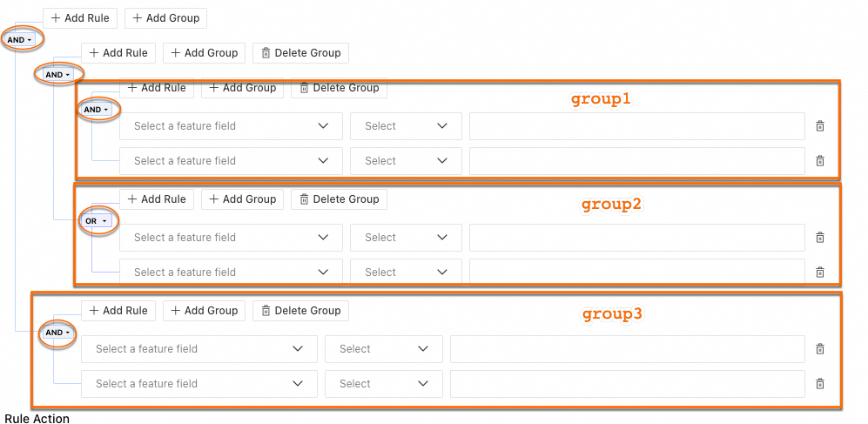Screen dimensions: 868x424
Task: Delete first rule in group1 via trash icon
Action: tap(819, 126)
